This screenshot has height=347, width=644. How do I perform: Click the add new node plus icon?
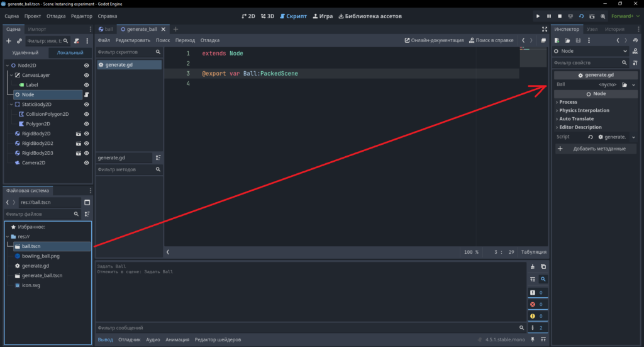coord(9,41)
